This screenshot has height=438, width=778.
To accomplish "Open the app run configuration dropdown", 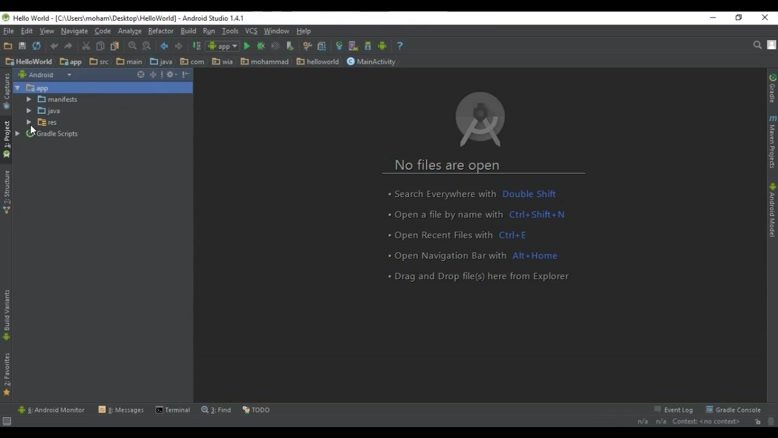I will 222,46.
